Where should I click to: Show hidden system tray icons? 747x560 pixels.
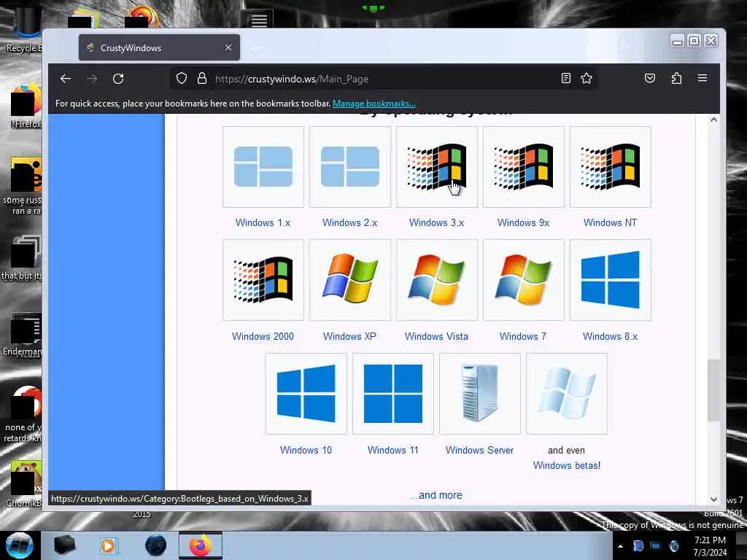coord(620,546)
